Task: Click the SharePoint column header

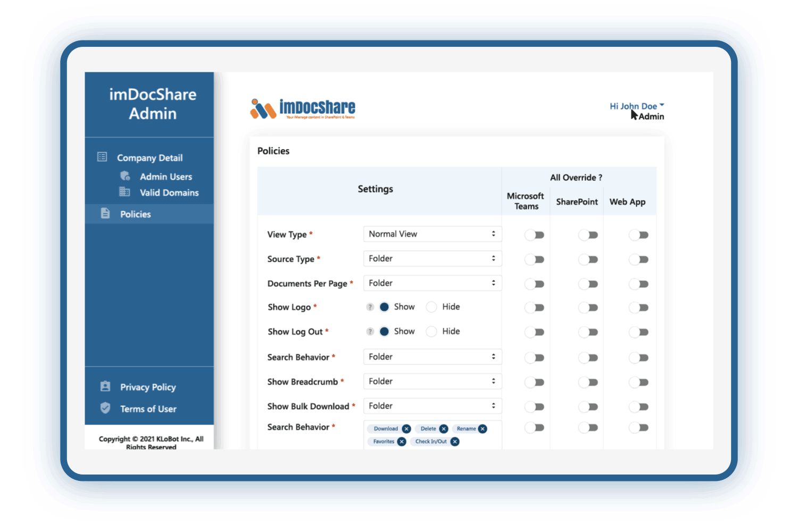Action: point(577,202)
